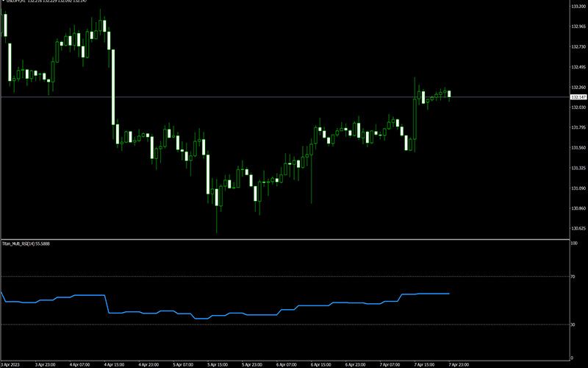Image resolution: width=588 pixels, height=368 pixels.
Task: Click the 7 Apr 15:00 time label
Action: (425, 364)
